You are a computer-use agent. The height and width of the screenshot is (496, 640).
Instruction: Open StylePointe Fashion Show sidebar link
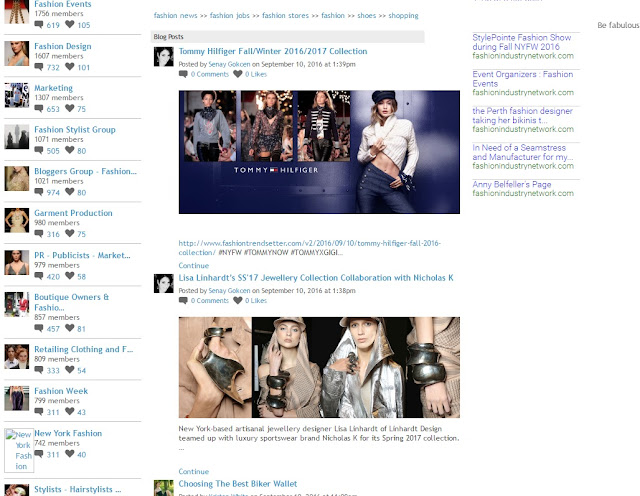(x=522, y=42)
